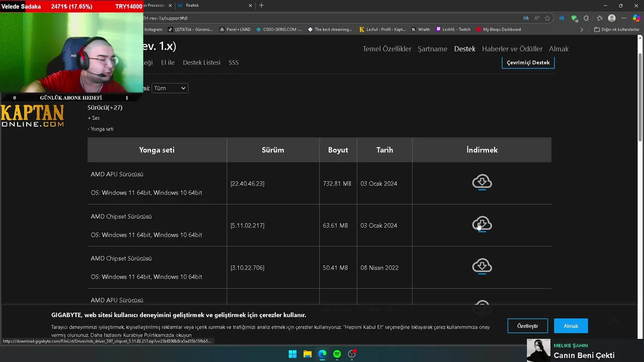Expand the + Ses driver category
Image resolution: width=644 pixels, height=362 pixels.
tap(94, 118)
